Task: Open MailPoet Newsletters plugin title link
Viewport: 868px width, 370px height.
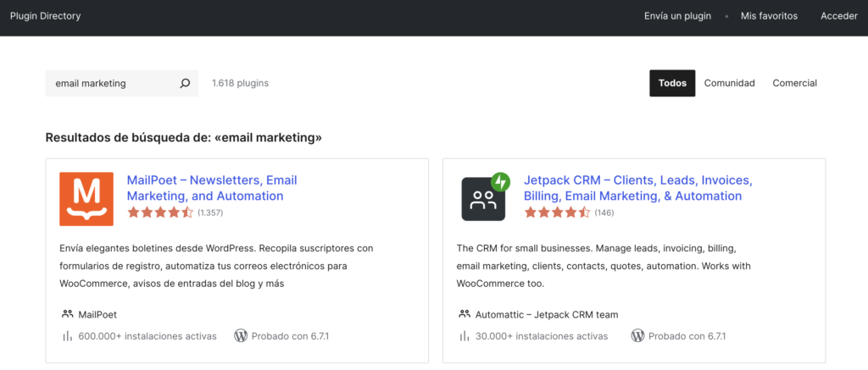Action: 212,188
